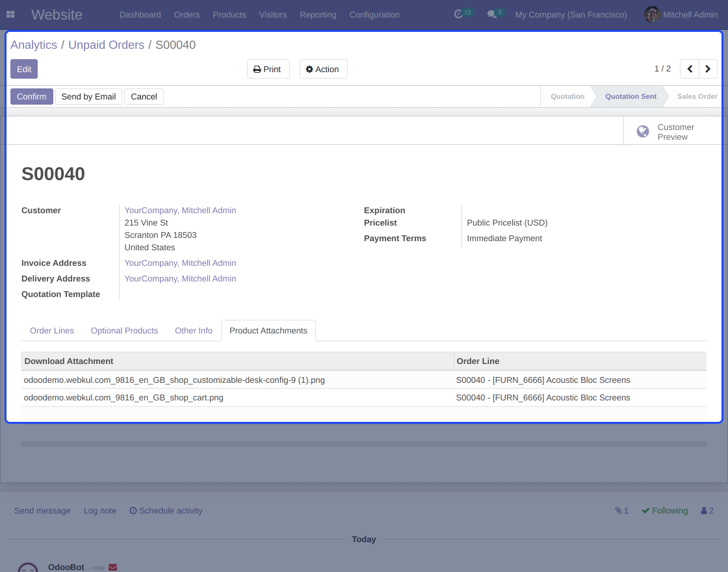Select the Quotation Sent status stage

630,97
